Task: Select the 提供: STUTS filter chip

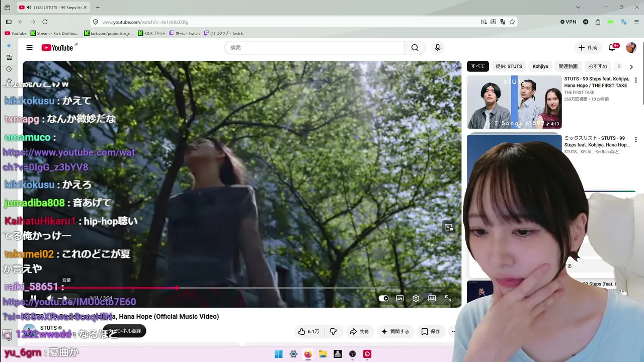Action: [x=509, y=66]
